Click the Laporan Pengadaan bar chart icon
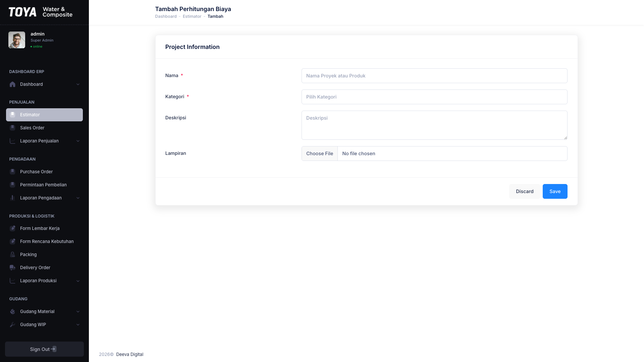Screen dimensions: 644x362 click(12, 198)
